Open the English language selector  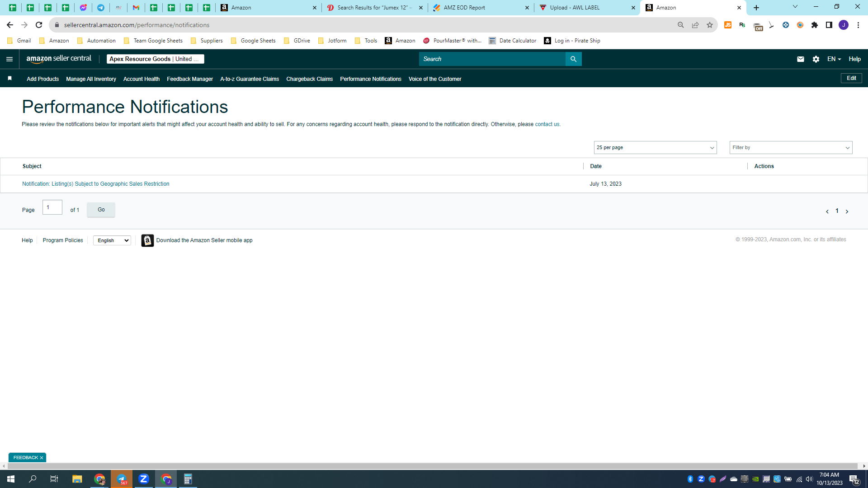coord(112,240)
